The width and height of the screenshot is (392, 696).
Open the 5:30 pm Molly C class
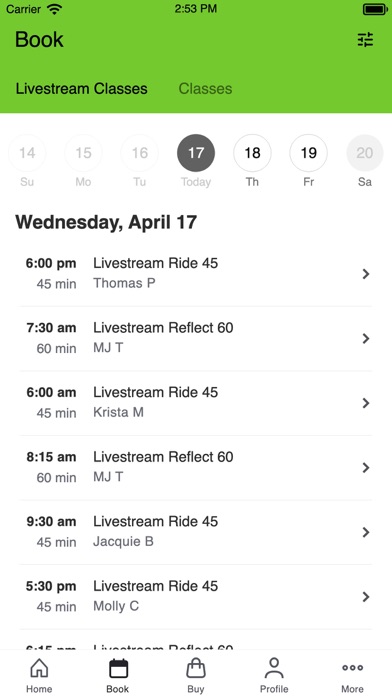click(x=196, y=597)
